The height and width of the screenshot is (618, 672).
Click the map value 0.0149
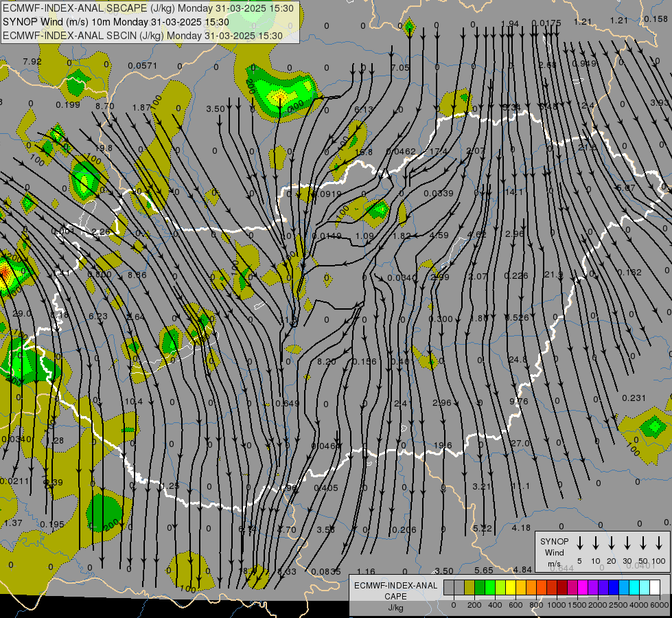click(x=327, y=236)
